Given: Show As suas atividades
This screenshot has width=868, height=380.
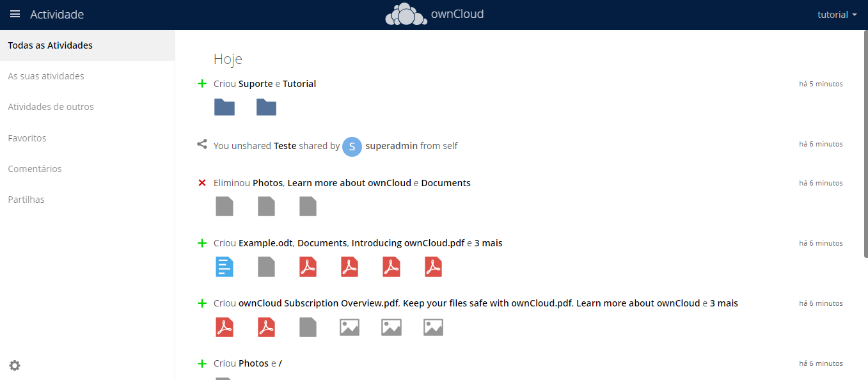Looking at the screenshot, I should [87, 76].
